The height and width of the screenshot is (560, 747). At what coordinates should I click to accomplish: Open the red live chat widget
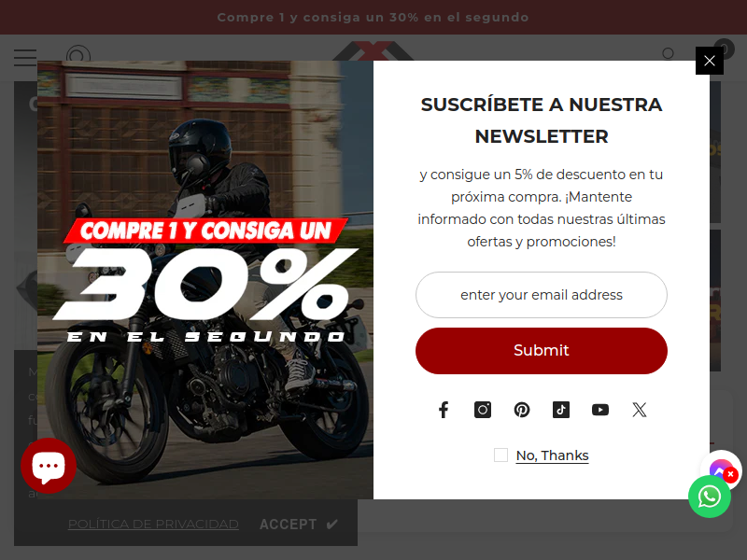coord(49,465)
